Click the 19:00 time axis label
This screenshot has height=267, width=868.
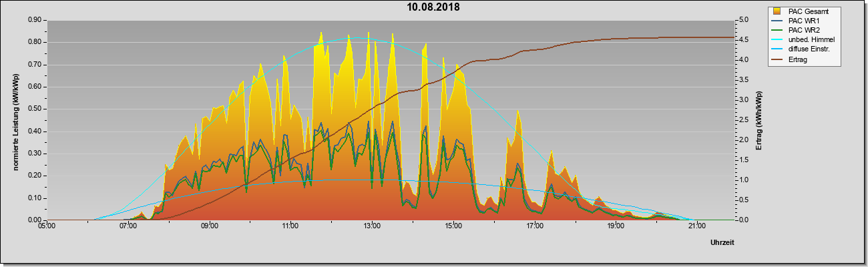(616, 226)
